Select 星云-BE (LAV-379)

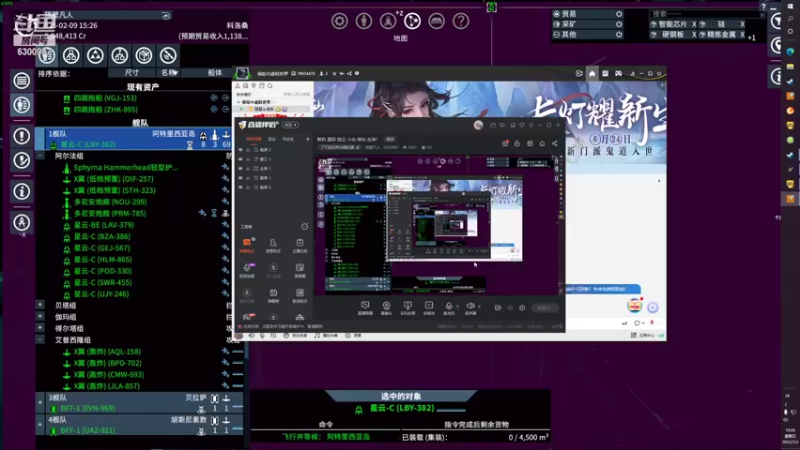point(104,225)
